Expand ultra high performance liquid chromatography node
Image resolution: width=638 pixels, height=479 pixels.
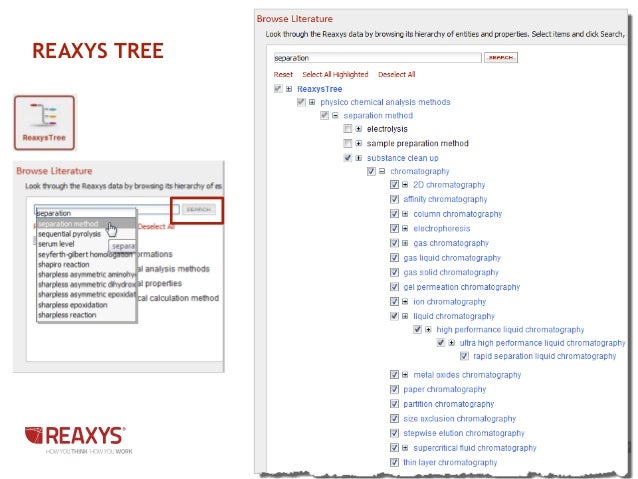click(452, 343)
